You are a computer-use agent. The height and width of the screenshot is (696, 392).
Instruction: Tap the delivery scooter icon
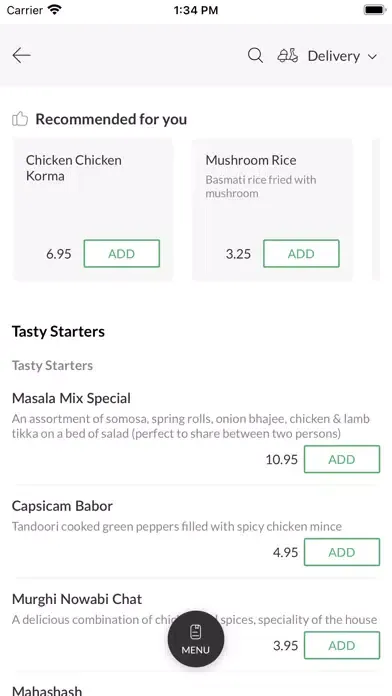point(288,55)
